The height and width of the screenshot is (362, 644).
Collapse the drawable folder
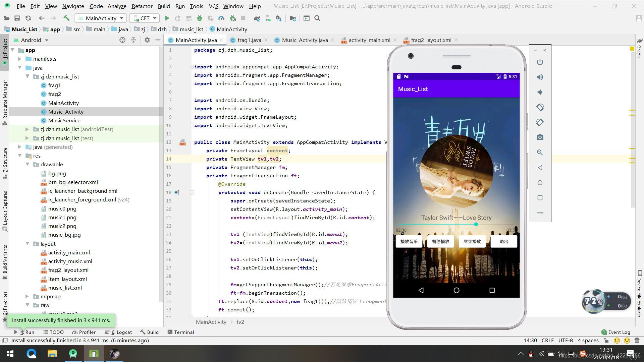(28, 165)
